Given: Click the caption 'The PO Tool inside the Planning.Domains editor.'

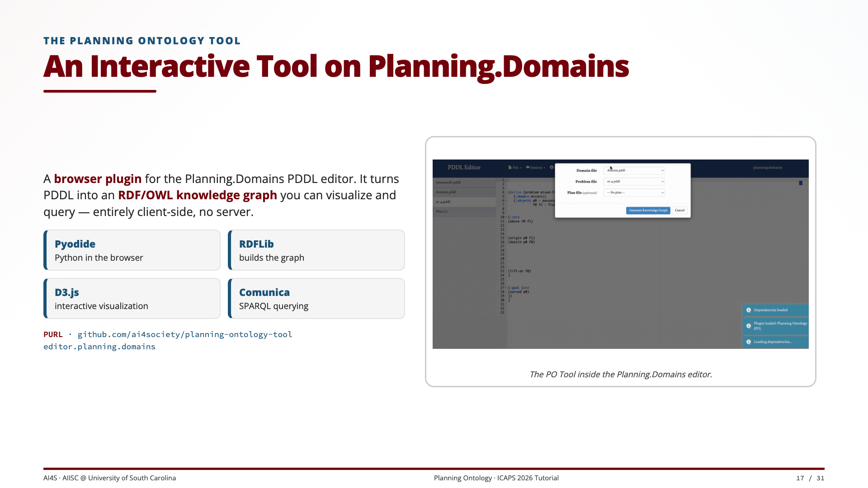Looking at the screenshot, I should [621, 374].
